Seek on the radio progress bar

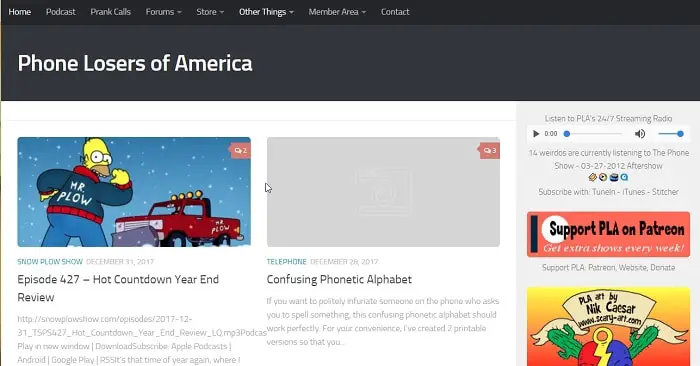coord(593,133)
